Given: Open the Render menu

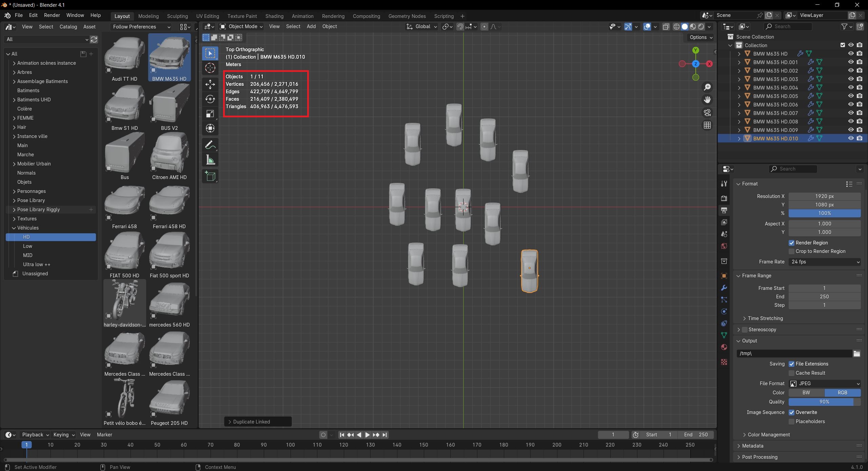Looking at the screenshot, I should [52, 15].
